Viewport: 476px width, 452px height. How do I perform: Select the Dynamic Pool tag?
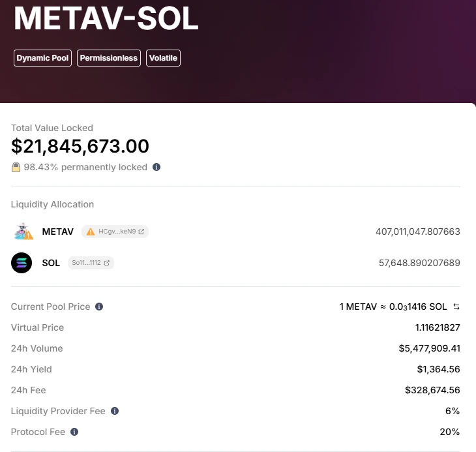[42, 58]
